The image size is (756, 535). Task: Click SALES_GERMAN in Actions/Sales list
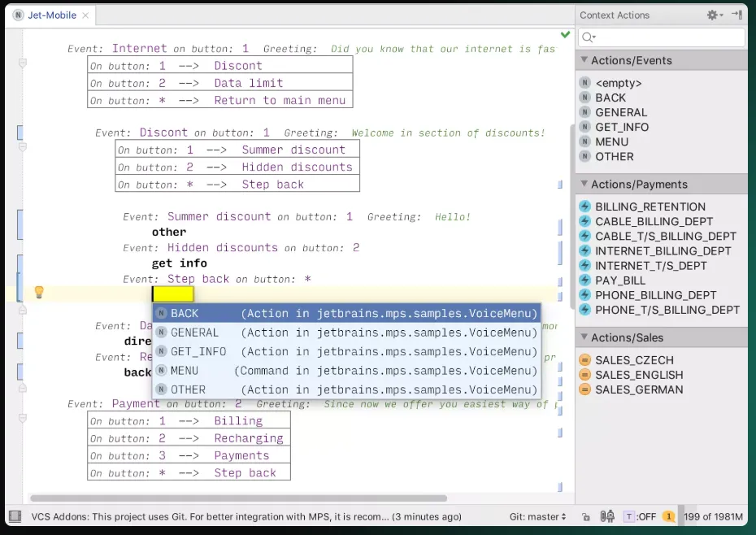pos(639,389)
